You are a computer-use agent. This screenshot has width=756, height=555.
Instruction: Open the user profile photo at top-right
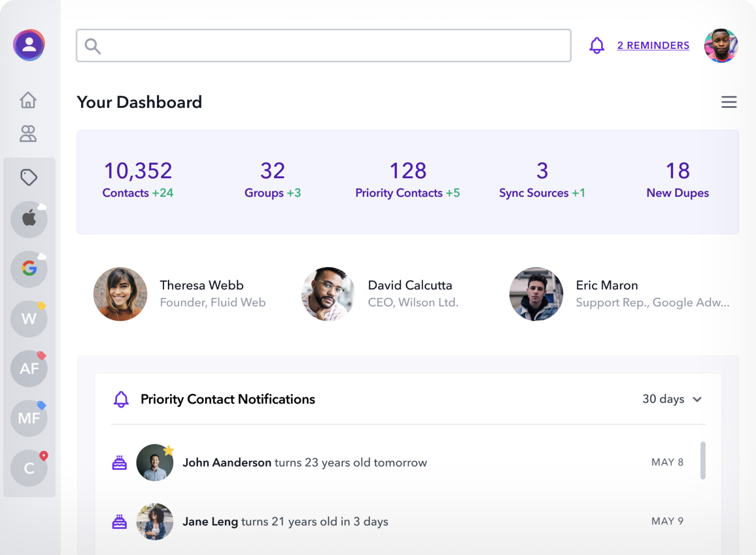click(x=721, y=46)
